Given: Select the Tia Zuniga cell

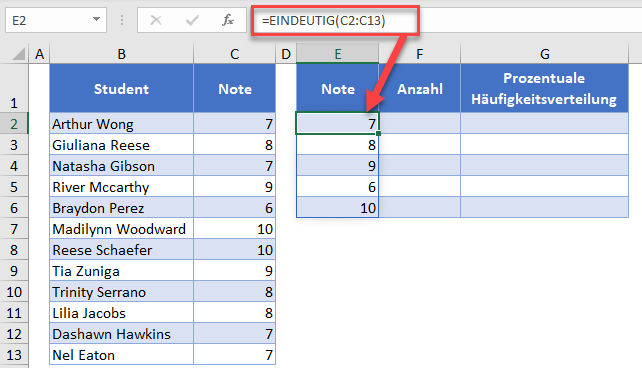Looking at the screenshot, I should (121, 271).
